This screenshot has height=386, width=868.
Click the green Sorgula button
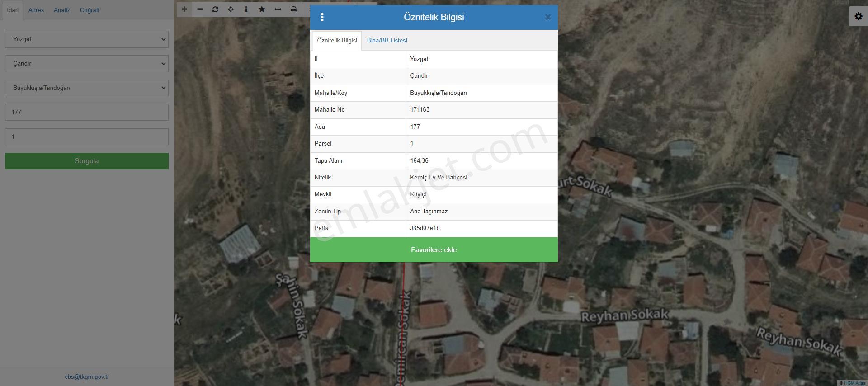point(87,161)
